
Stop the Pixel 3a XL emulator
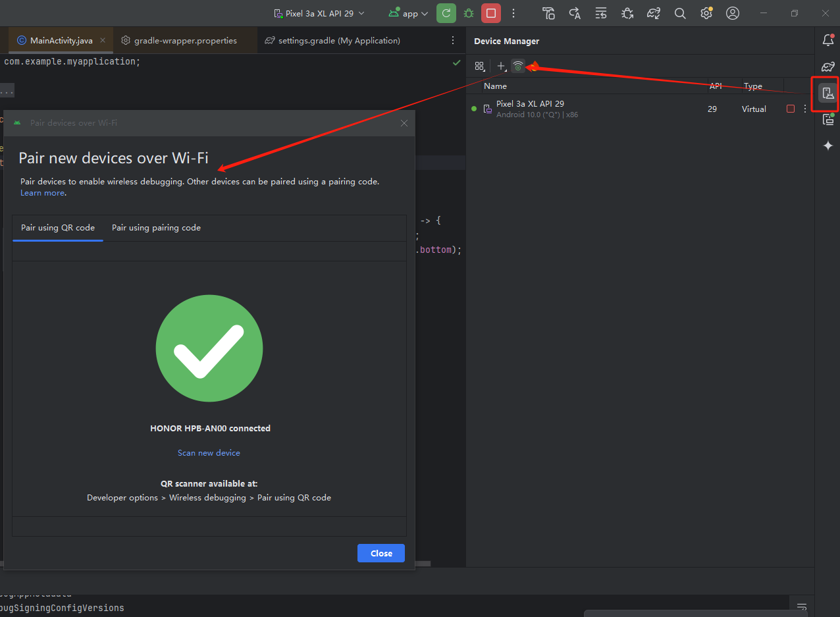click(791, 109)
